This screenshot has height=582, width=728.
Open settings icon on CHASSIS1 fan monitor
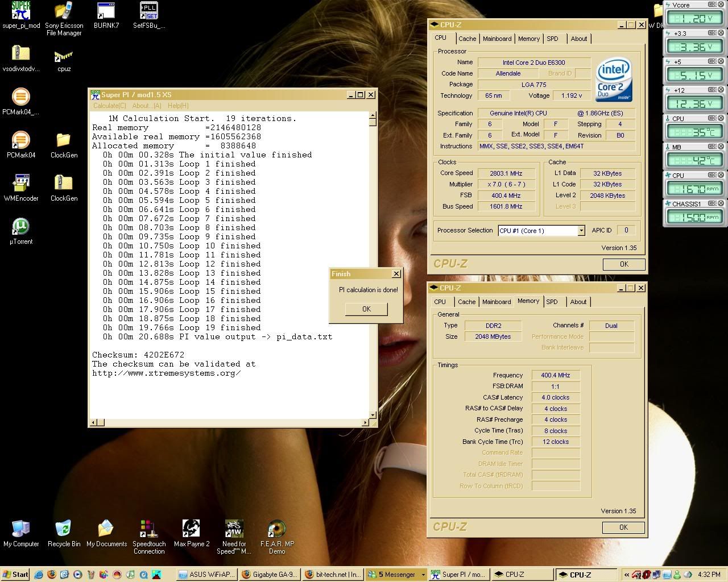713,203
